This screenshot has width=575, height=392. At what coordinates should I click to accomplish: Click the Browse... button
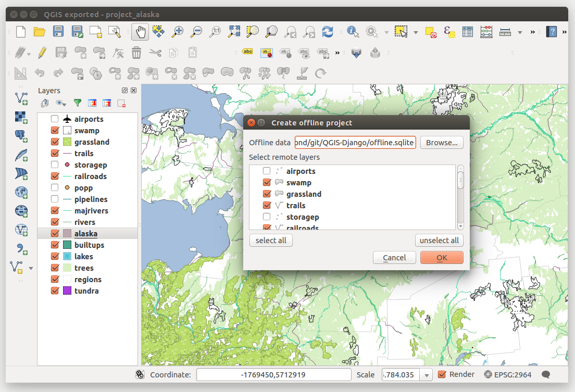click(442, 143)
